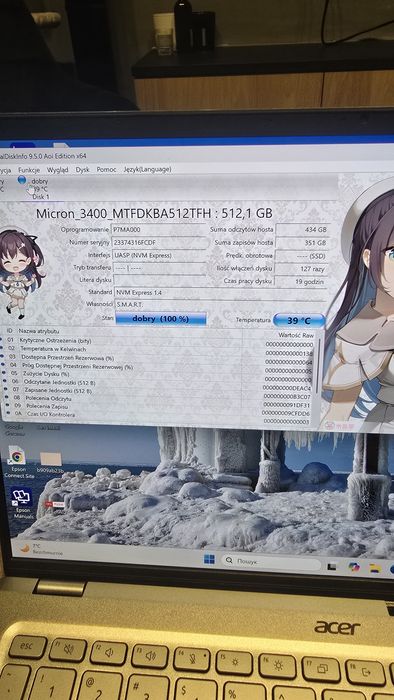Click the host reads value 434 GB
The height and width of the screenshot is (700, 394).
(302, 229)
